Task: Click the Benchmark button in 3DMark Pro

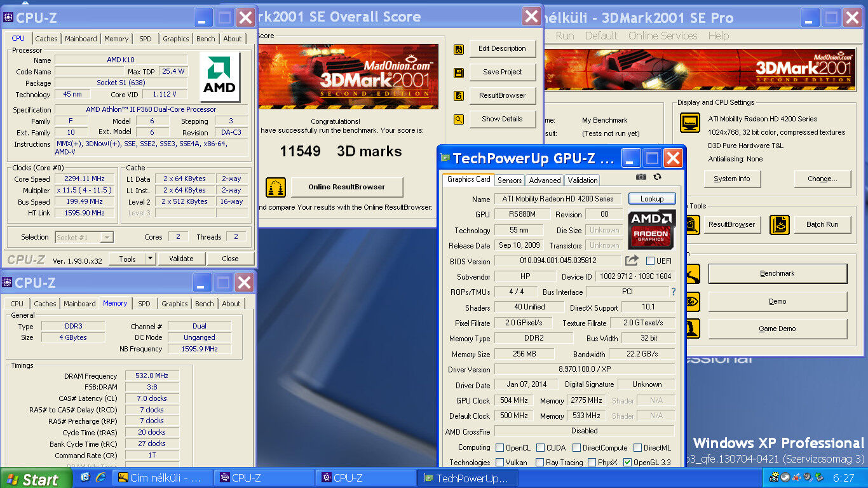Action: coord(778,274)
